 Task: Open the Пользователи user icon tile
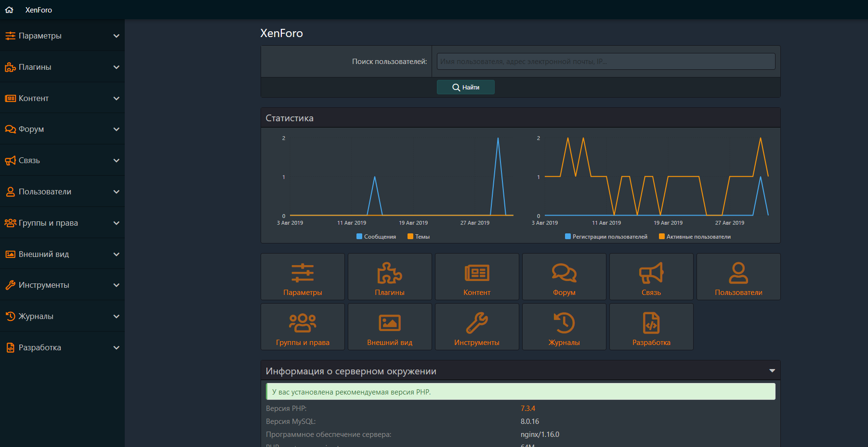[x=738, y=277]
